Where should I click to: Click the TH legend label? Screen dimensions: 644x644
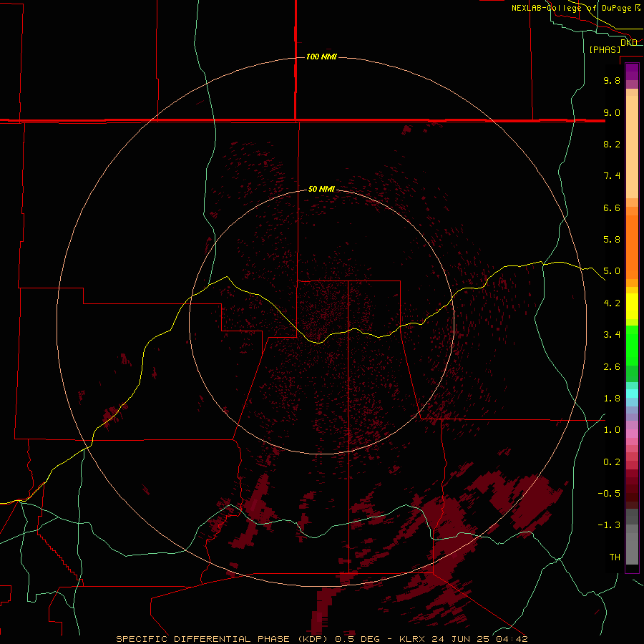click(615, 557)
